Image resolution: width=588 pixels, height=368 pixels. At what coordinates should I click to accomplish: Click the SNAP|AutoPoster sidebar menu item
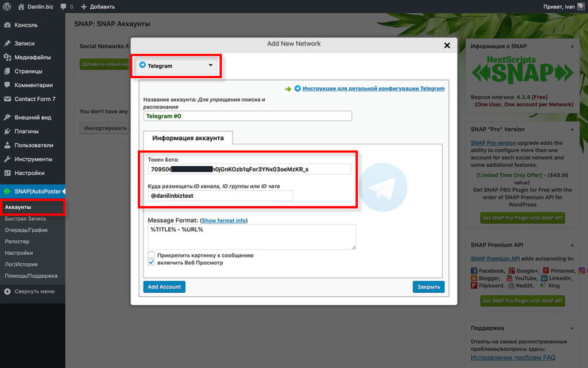[37, 191]
